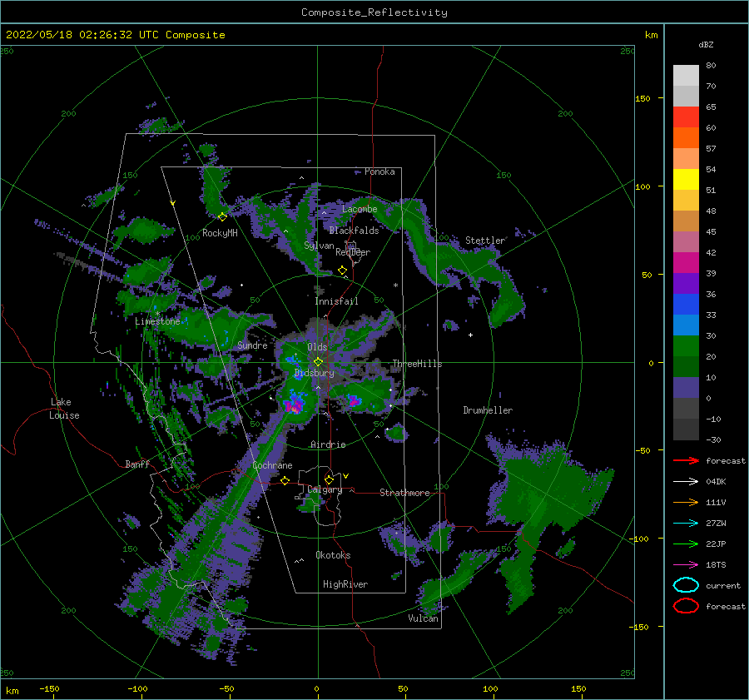Click the Innisfail city label
Viewport: 749px width, 700px height.
[336, 301]
